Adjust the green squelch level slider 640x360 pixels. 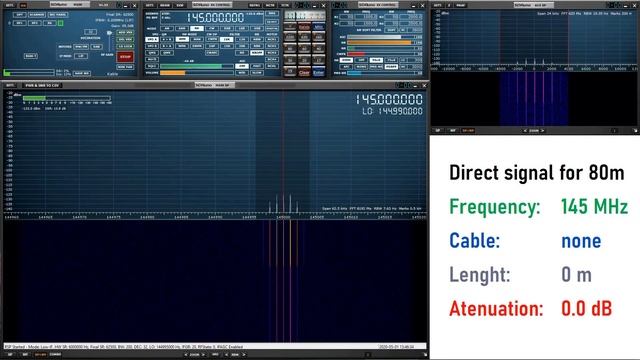click(197, 66)
